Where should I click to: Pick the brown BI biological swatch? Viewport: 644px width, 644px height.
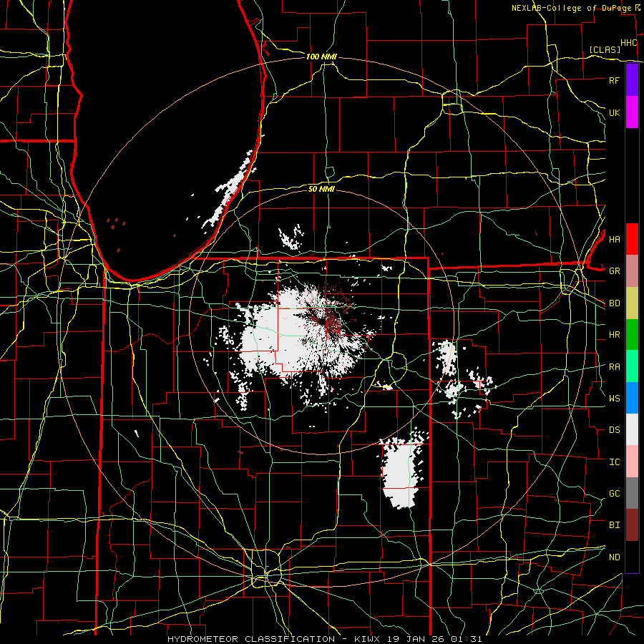632,525
